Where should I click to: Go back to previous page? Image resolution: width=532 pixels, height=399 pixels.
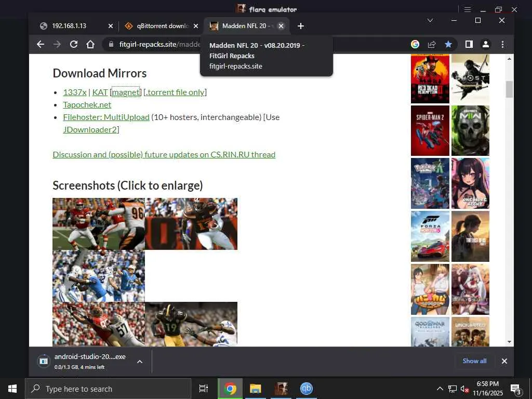click(x=41, y=44)
